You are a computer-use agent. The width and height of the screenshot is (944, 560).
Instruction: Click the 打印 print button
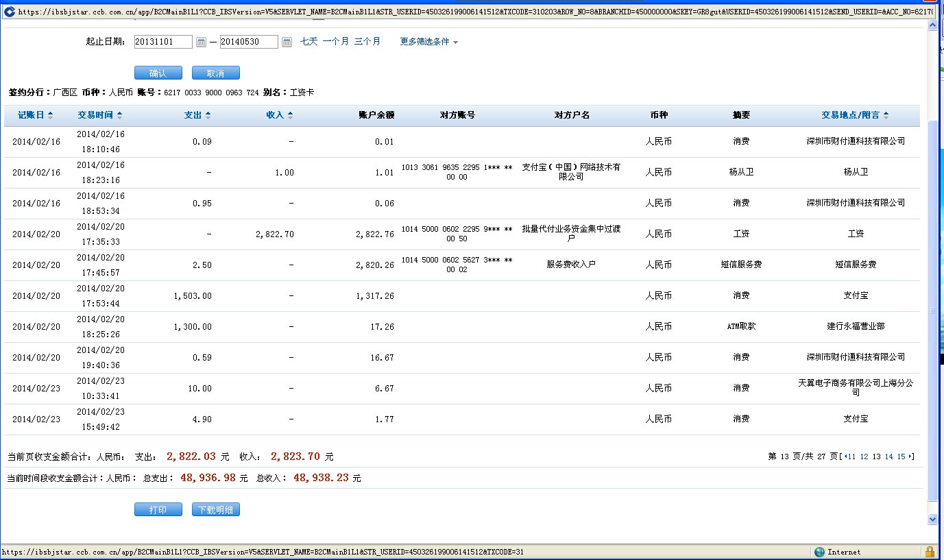point(158,510)
